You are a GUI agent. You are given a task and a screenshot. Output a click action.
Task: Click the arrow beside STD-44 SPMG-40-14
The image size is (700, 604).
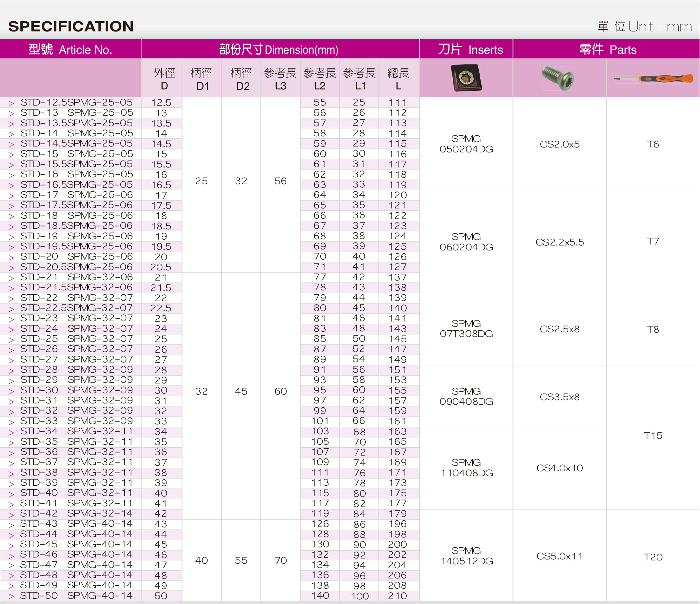(x=11, y=536)
